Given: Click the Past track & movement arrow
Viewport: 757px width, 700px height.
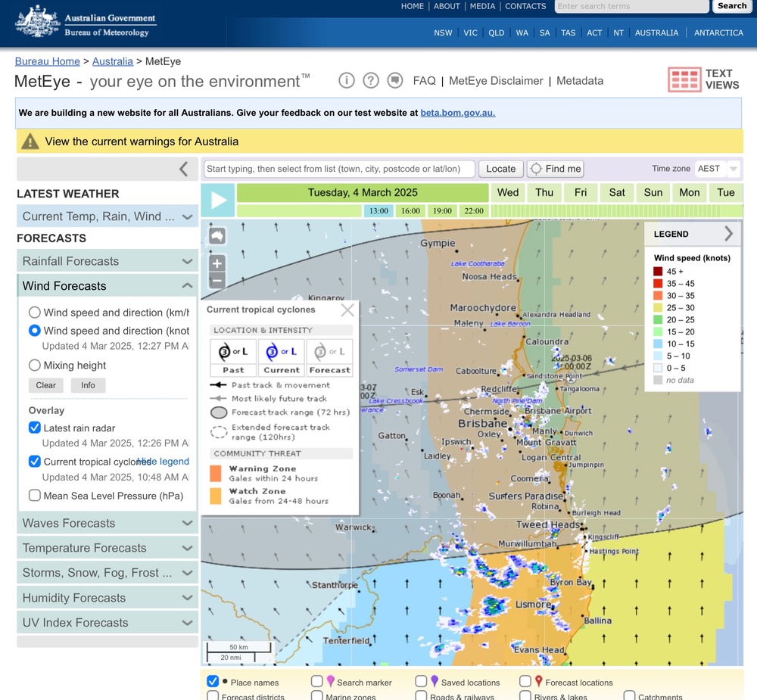Looking at the screenshot, I should click(x=219, y=385).
